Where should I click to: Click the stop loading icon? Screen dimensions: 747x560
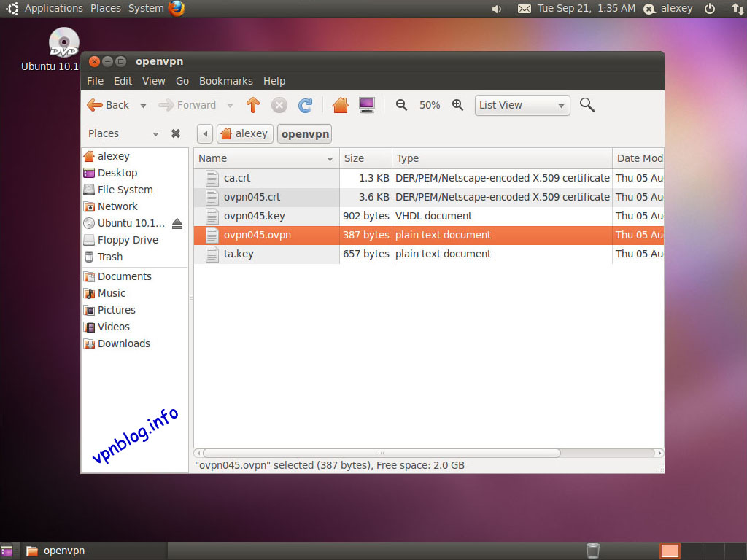(279, 105)
